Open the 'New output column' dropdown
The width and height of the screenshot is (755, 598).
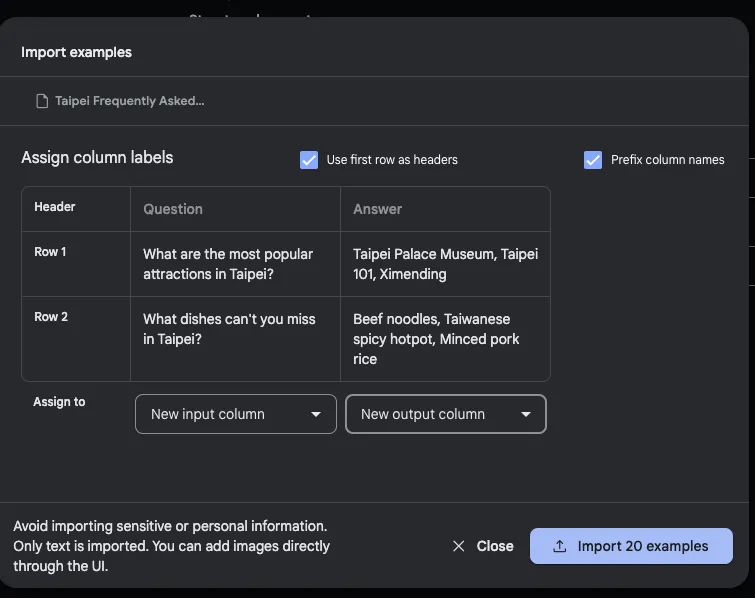coord(445,414)
